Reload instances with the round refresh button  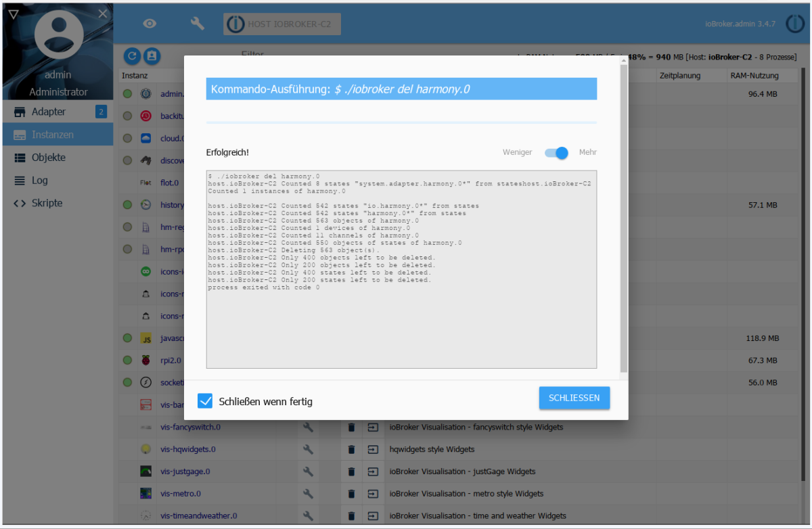(x=132, y=56)
